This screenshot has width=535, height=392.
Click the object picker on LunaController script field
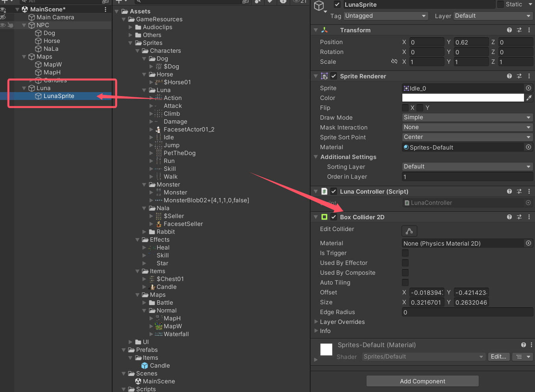pyautogui.click(x=528, y=203)
